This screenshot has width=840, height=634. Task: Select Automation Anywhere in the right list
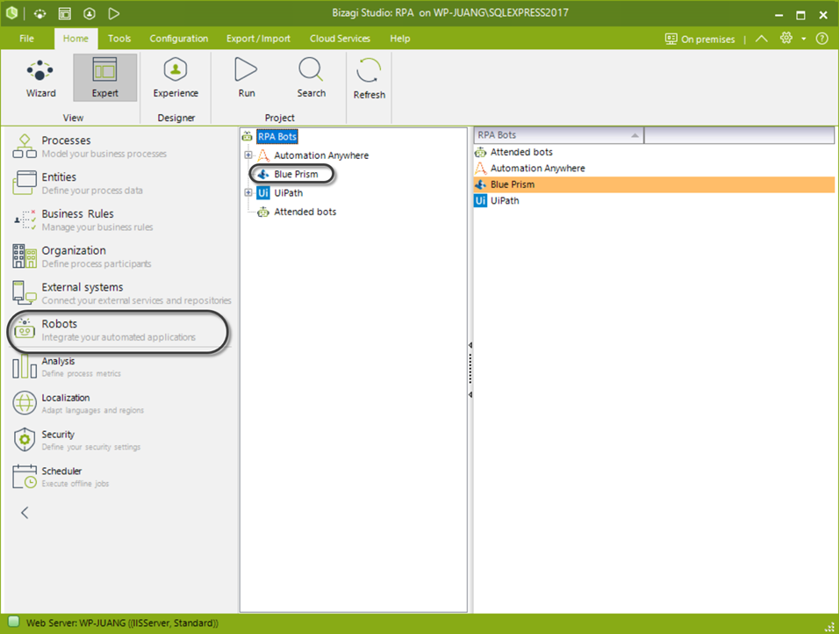click(537, 169)
